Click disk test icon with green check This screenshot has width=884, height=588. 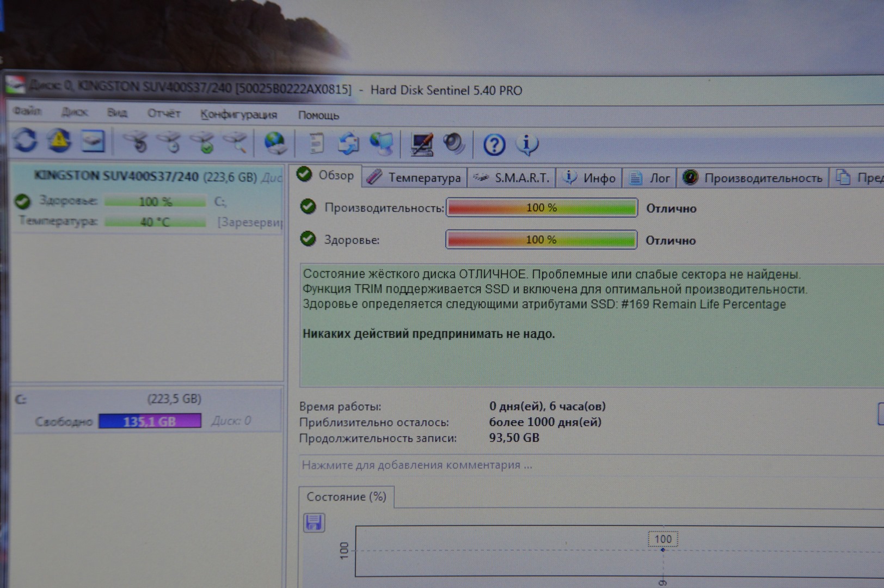[202, 142]
